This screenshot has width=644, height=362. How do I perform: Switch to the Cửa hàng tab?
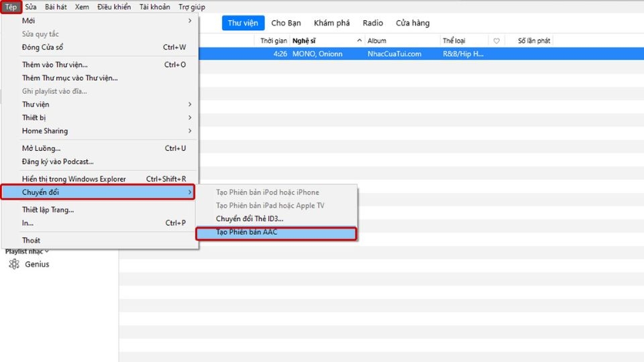(x=413, y=23)
